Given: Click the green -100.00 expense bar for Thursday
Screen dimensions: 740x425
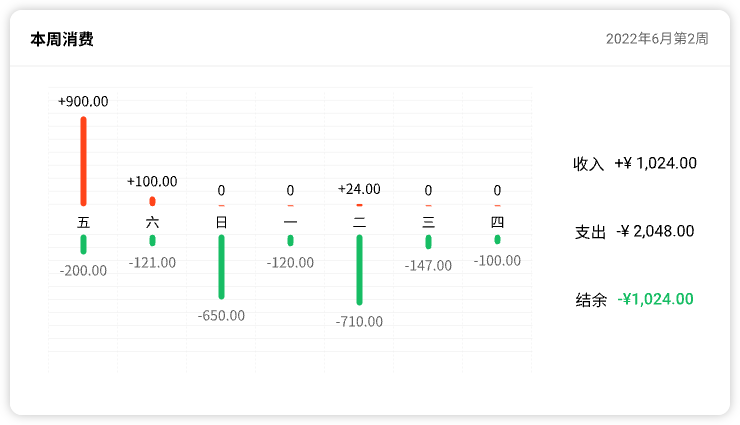Looking at the screenshot, I should coord(497,240).
